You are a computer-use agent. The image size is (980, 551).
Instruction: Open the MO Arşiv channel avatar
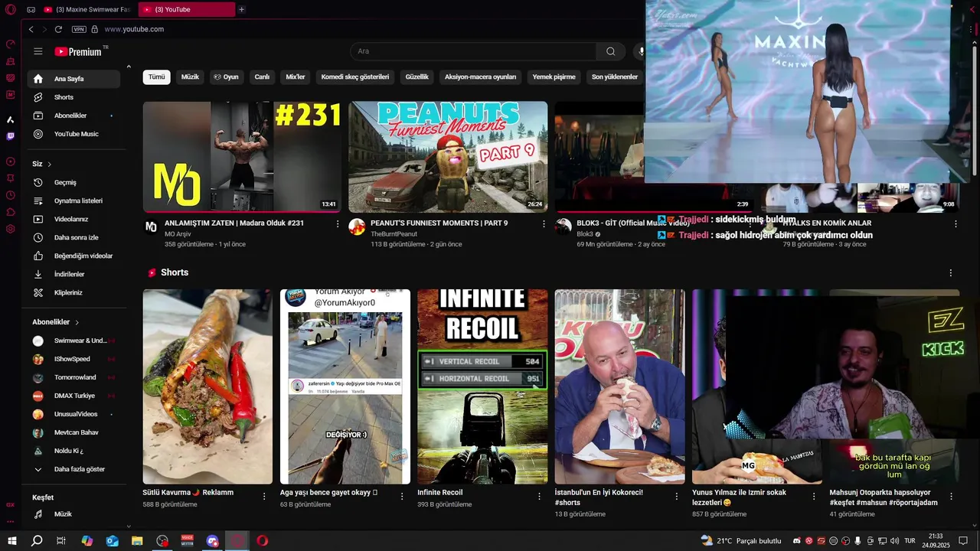pyautogui.click(x=151, y=227)
